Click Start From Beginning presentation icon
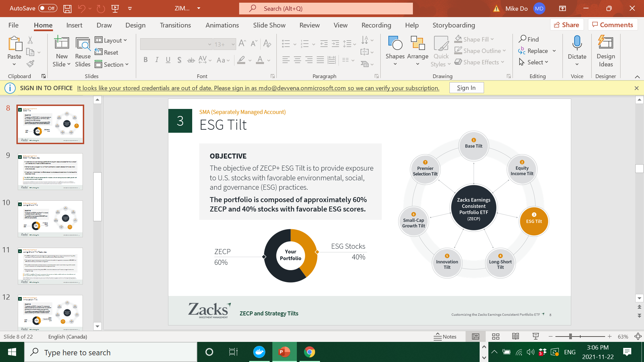 (x=115, y=9)
